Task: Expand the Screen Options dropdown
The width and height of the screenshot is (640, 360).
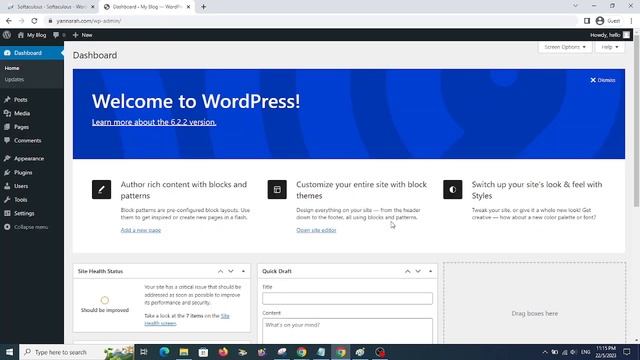Action: (565, 47)
